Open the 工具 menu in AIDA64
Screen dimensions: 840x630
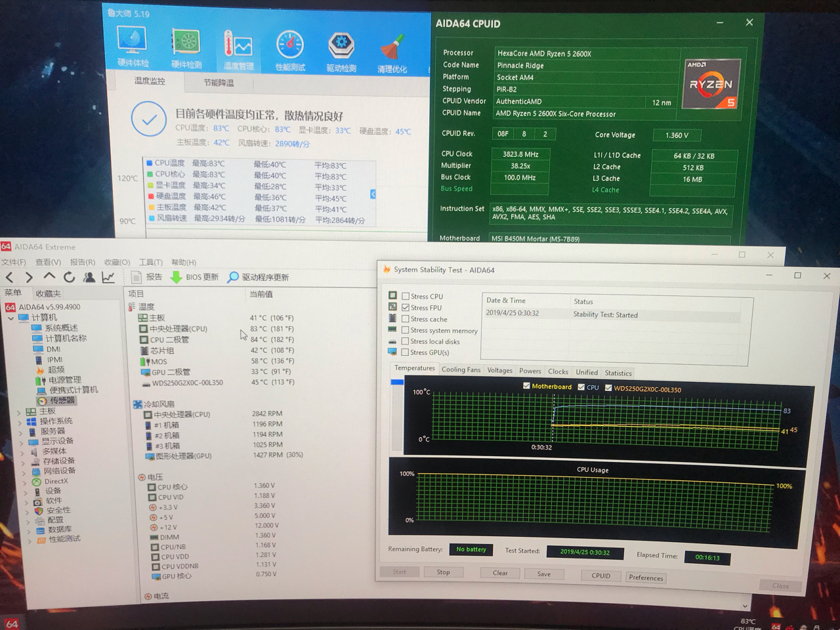[150, 261]
